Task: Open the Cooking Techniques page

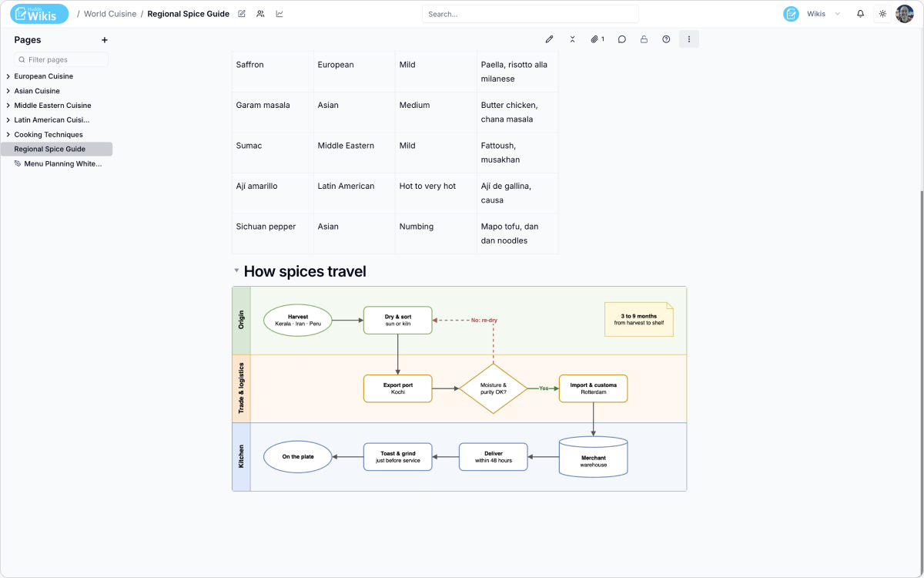Action: click(49, 135)
